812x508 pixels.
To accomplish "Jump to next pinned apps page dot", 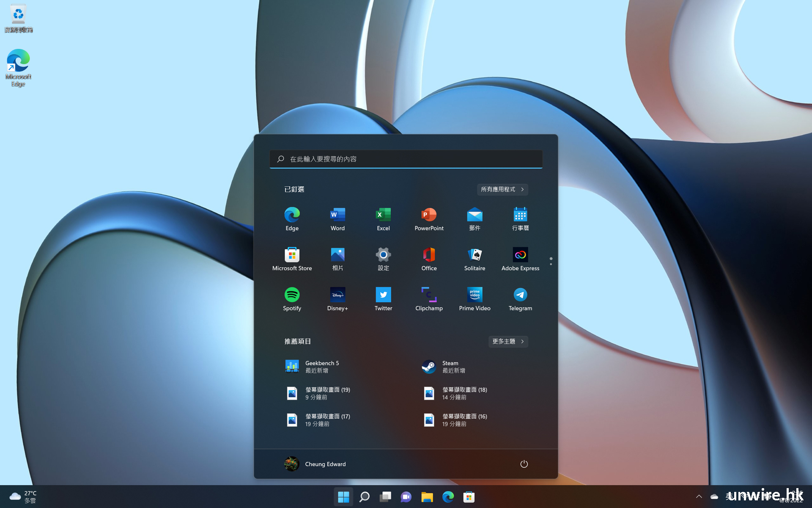I will 551,264.
